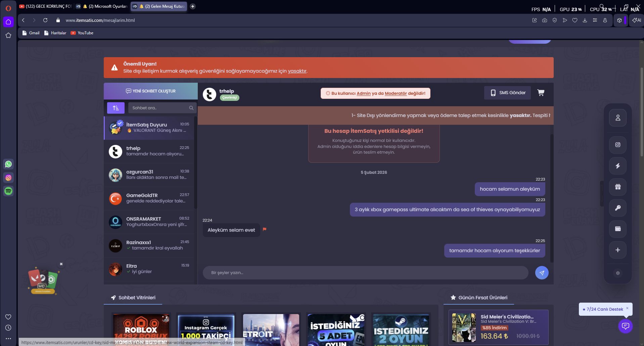Follow the 'yasaktır' link in the warning banner

point(297,71)
